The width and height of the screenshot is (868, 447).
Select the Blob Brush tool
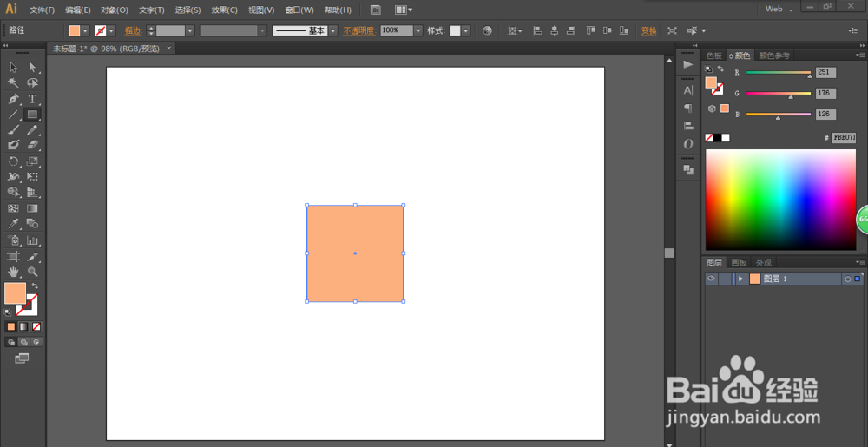(x=14, y=145)
